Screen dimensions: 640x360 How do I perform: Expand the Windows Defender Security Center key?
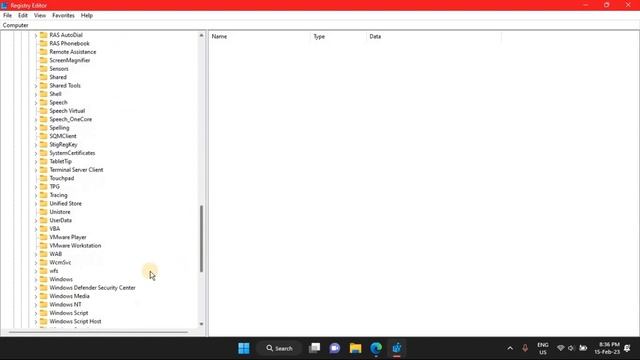[x=36, y=288]
